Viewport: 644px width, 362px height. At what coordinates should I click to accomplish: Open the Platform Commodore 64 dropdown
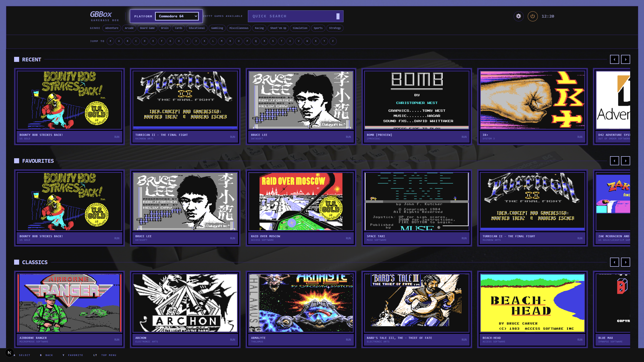tap(177, 16)
